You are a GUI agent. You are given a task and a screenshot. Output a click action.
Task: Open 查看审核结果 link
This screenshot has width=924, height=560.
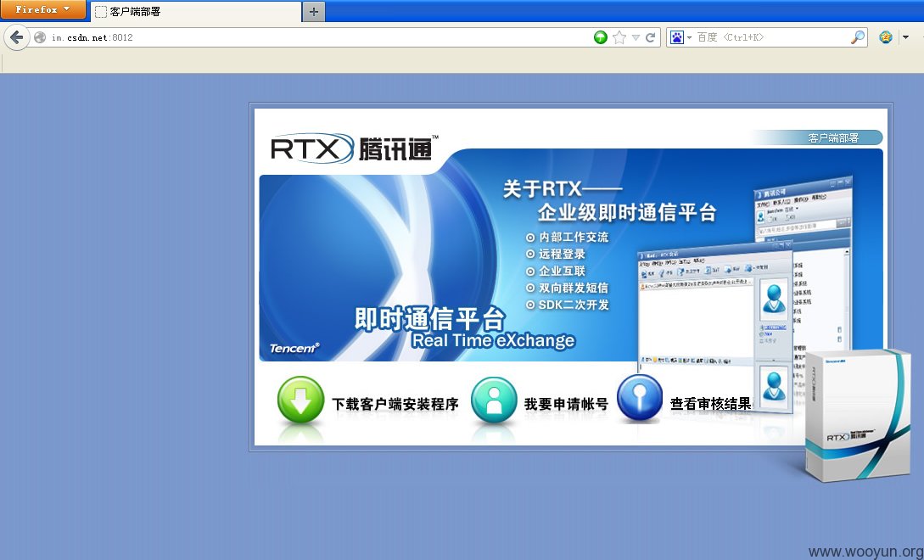click(711, 403)
